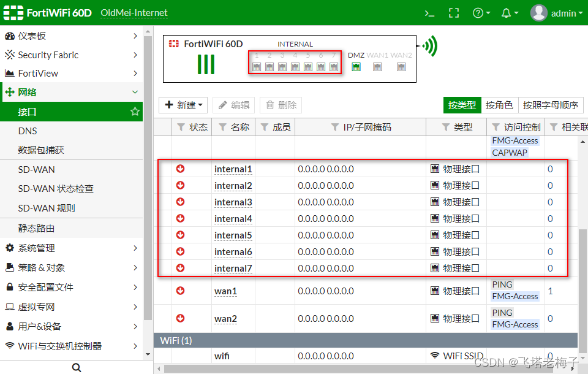This screenshot has width=588, height=374.
Task: Filter the 成员 column
Action: click(264, 128)
